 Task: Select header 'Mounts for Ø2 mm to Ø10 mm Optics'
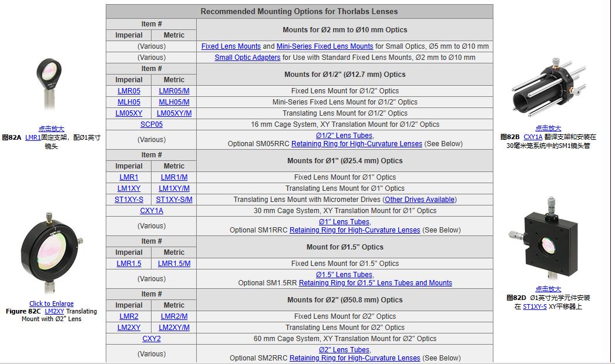pos(345,30)
